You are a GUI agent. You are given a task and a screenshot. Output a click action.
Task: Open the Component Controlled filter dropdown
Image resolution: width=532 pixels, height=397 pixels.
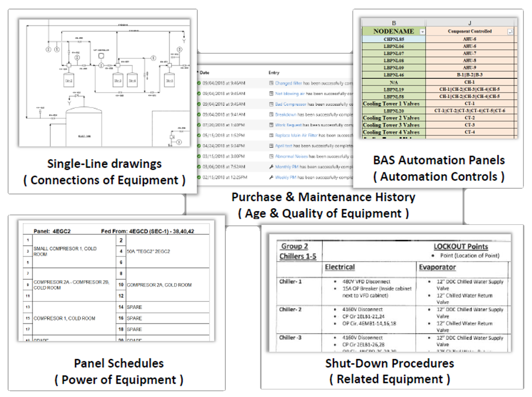click(510, 32)
